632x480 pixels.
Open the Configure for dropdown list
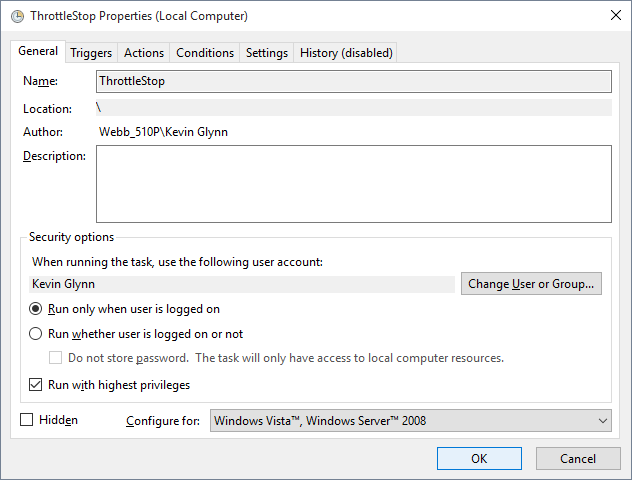point(410,421)
